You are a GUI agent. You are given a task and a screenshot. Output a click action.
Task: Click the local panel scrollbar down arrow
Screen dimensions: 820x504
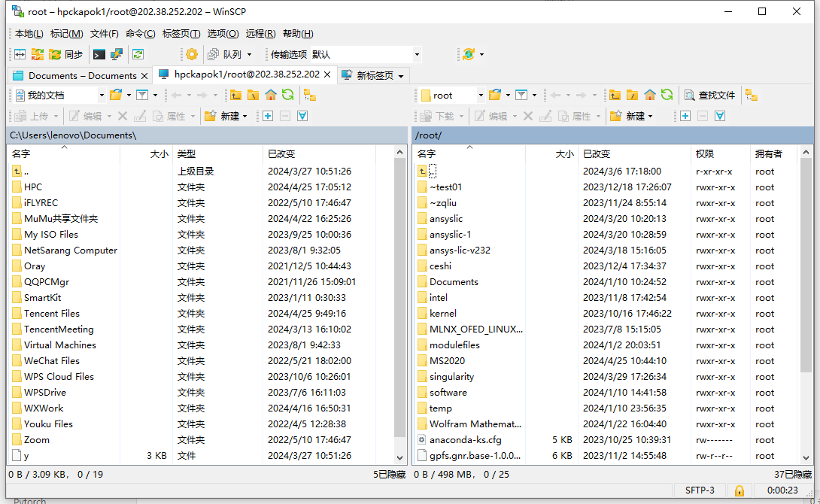pyautogui.click(x=400, y=457)
